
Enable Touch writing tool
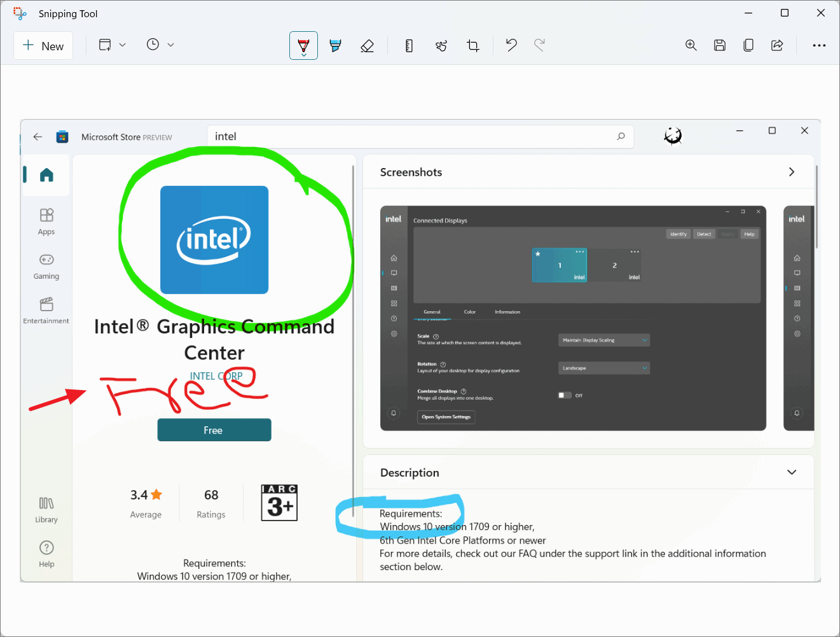[x=441, y=46]
